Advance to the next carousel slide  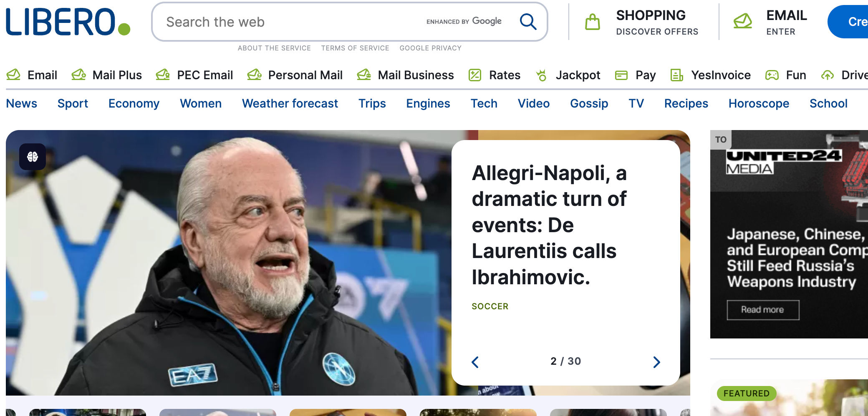(656, 362)
